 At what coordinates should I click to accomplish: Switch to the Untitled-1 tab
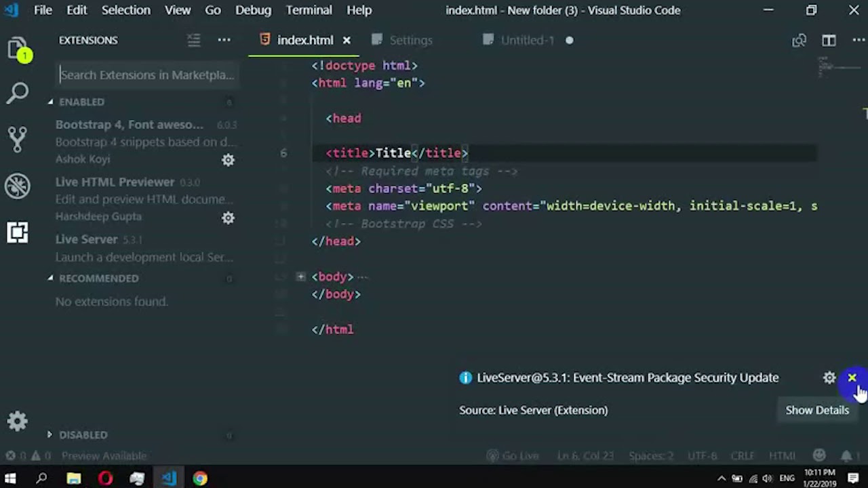coord(528,40)
